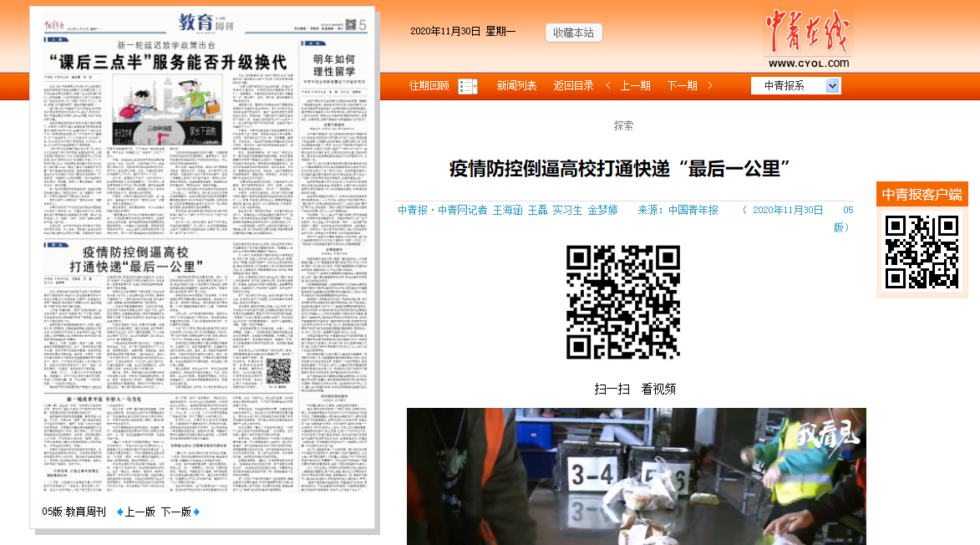Click the blue left arrow before 上一版
The width and height of the screenshot is (980, 545).
(120, 512)
